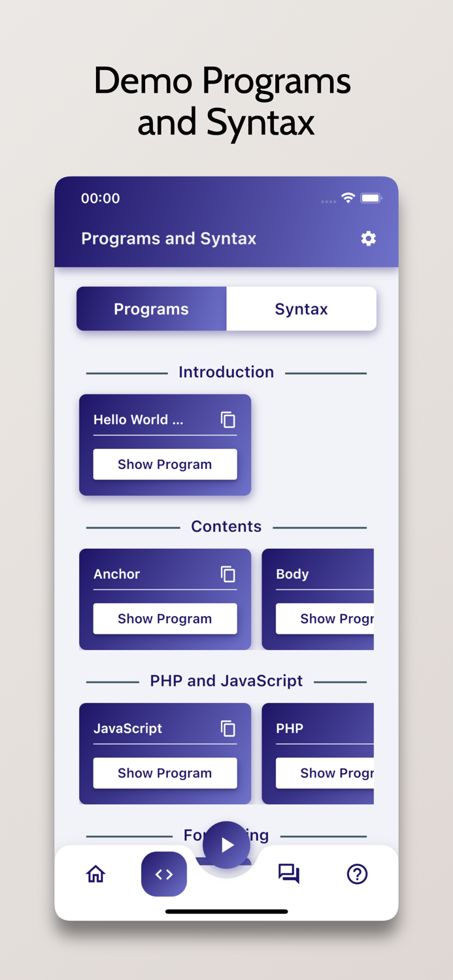Click the Introduction section heading
Screen dimensions: 453x980
[x=226, y=372]
